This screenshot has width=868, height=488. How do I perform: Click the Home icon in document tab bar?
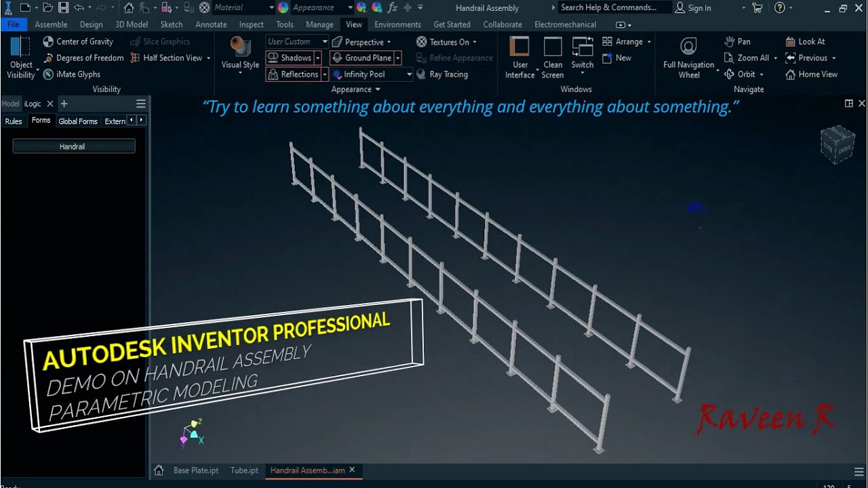(159, 470)
